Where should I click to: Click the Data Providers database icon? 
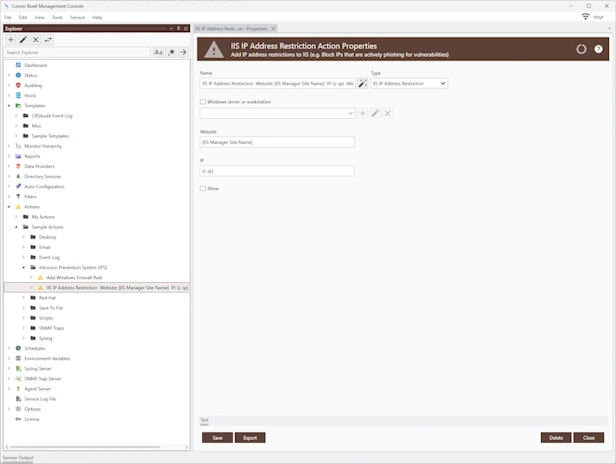click(18, 166)
